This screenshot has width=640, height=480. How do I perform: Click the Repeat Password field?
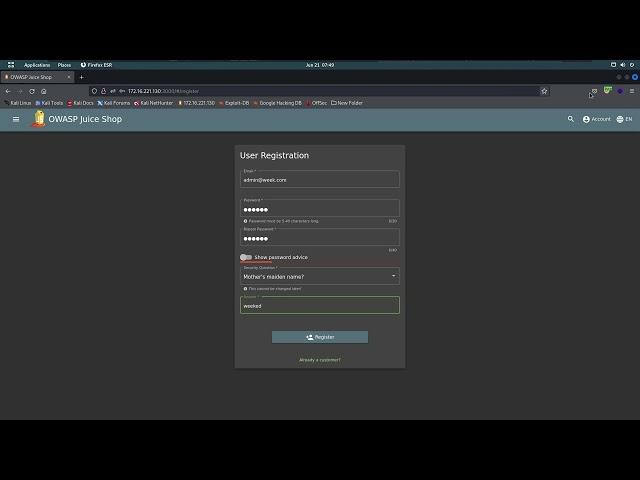320,237
